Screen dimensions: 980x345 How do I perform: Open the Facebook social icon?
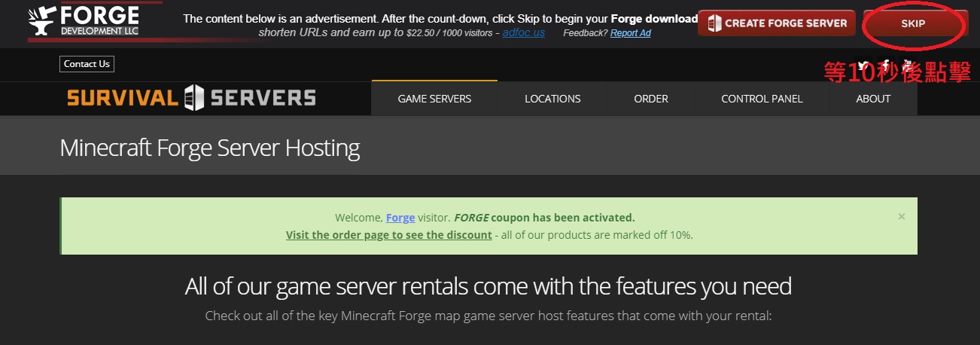887,65
